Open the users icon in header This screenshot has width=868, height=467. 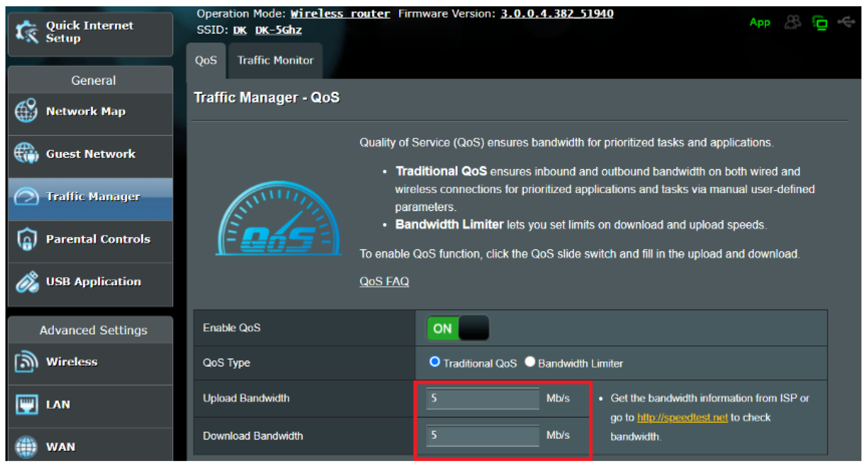pos(793,22)
